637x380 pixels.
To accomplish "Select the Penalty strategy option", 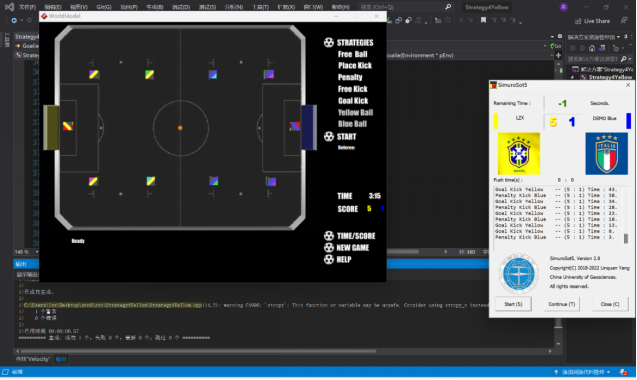I will pos(350,77).
